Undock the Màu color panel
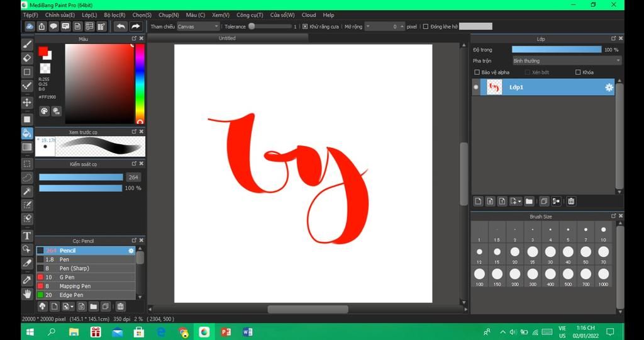Viewport: 644px width, 340px height. tap(134, 38)
